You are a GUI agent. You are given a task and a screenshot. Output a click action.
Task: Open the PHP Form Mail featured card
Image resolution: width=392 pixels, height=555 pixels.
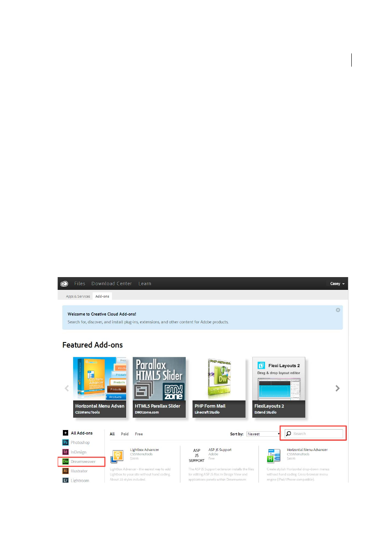tap(219, 387)
